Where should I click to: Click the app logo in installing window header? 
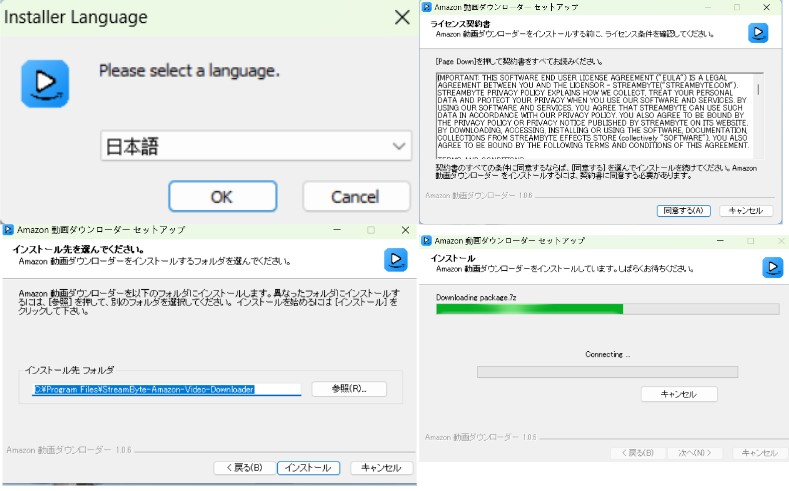pyautogui.click(x=772, y=267)
